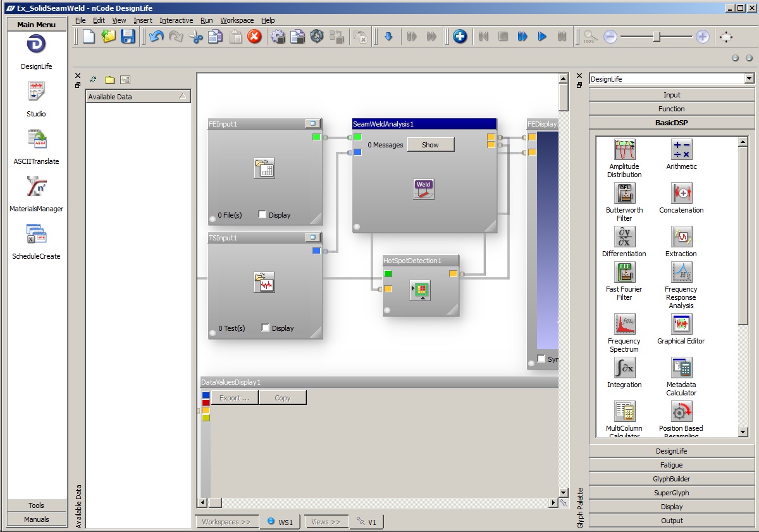This screenshot has width=759, height=532.
Task: Open the Interactive menu
Action: click(x=176, y=20)
